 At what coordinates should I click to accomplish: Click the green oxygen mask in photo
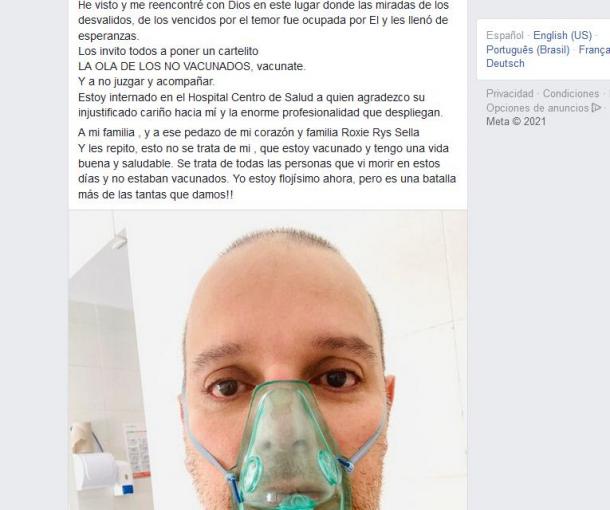[x=290, y=443]
